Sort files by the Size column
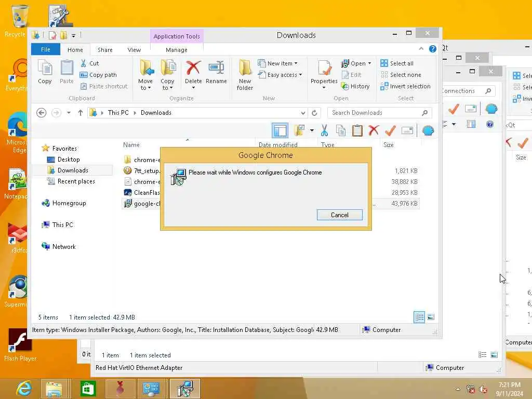 (x=389, y=145)
